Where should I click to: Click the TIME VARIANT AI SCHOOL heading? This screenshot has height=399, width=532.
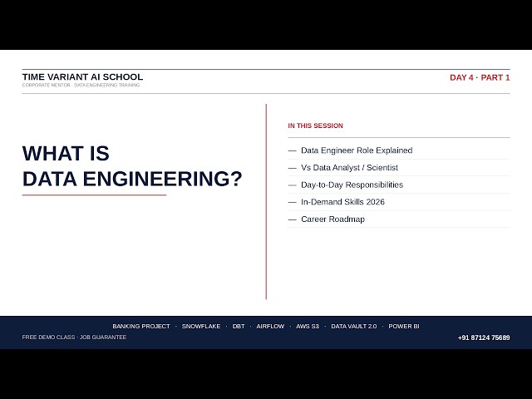(82, 77)
